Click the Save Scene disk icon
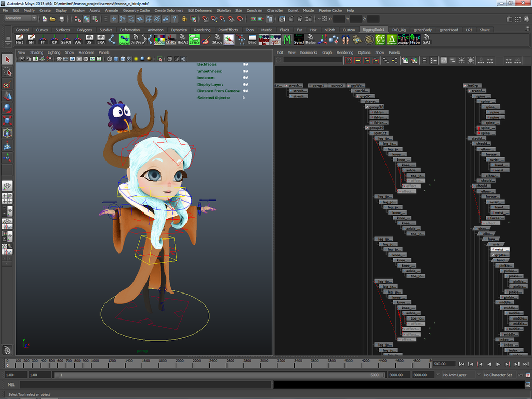The height and width of the screenshot is (399, 532). (61, 19)
